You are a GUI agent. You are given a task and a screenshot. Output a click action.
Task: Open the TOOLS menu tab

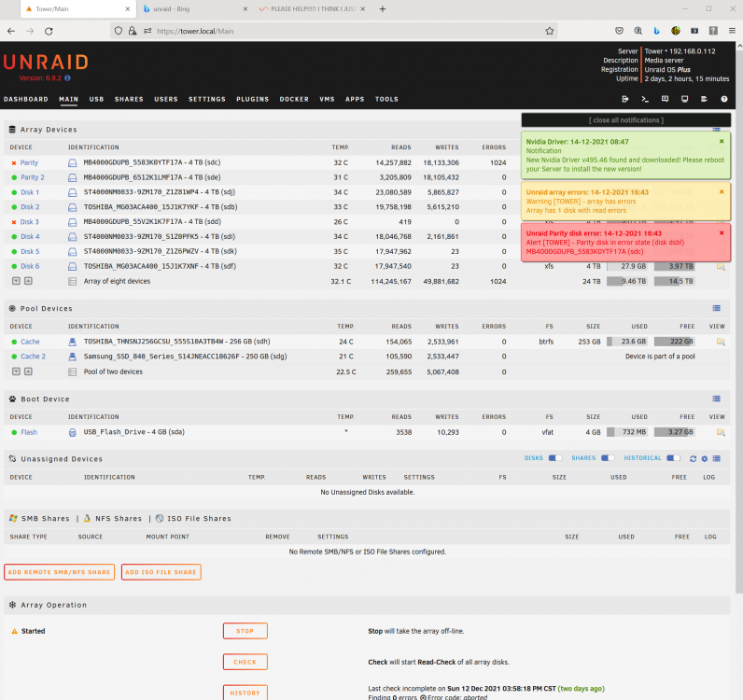pos(386,99)
